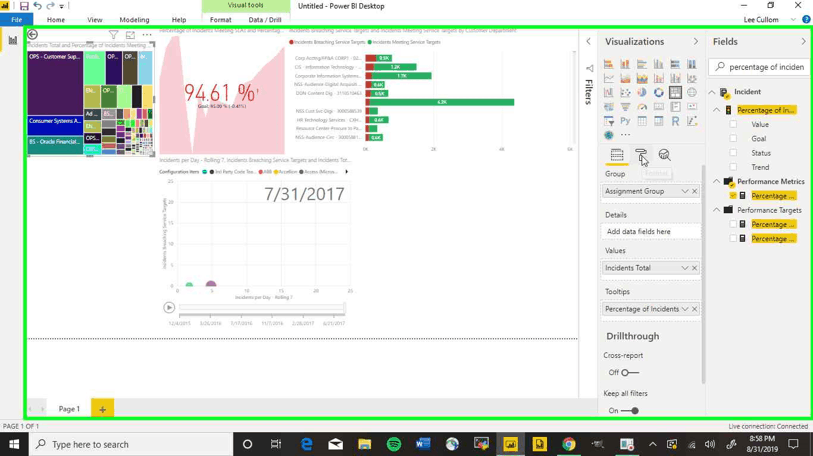Switch to the Data / Drill tab
The image size is (813, 456).
[x=265, y=20]
